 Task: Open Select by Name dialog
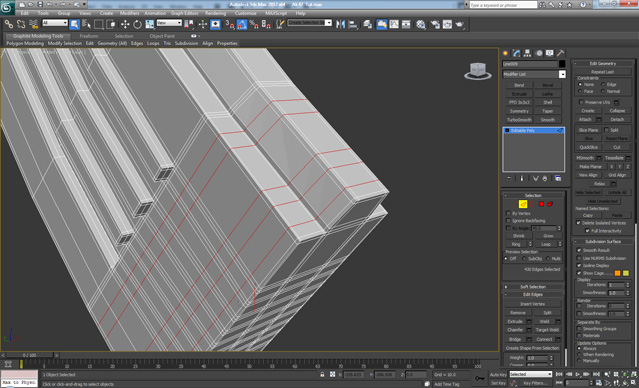click(86, 24)
